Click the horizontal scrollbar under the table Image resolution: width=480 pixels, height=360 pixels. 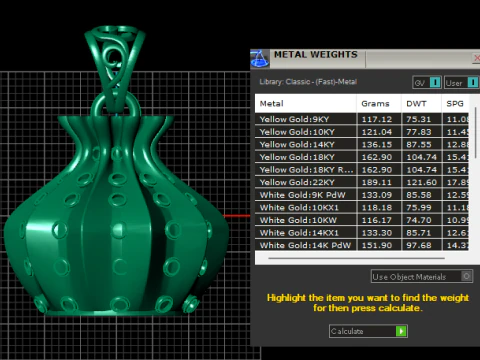pyautogui.click(x=356, y=258)
